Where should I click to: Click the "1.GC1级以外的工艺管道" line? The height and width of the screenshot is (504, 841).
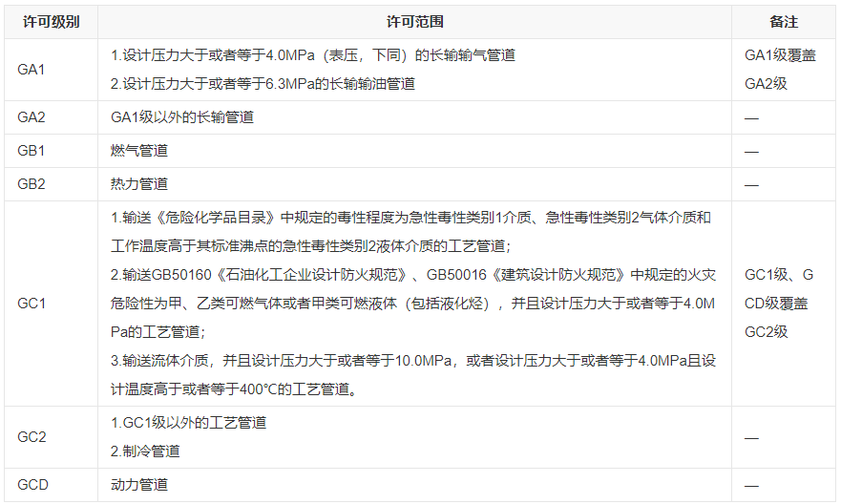pyautogui.click(x=189, y=423)
